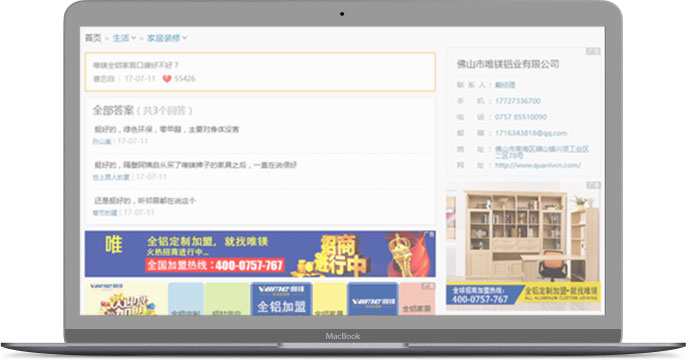Image resolution: width=690 pixels, height=360 pixels.
Task: Open the first answer's author link
Action: tap(102, 141)
